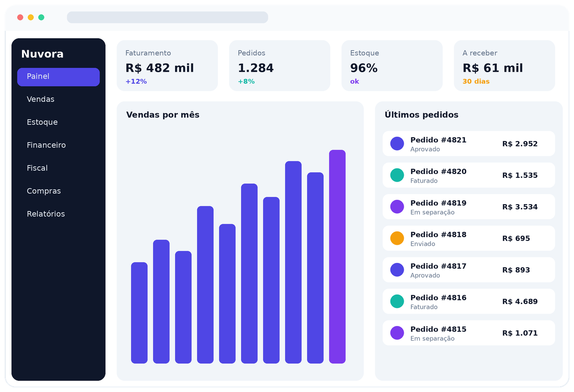Click the +12% growth indicator

(136, 82)
